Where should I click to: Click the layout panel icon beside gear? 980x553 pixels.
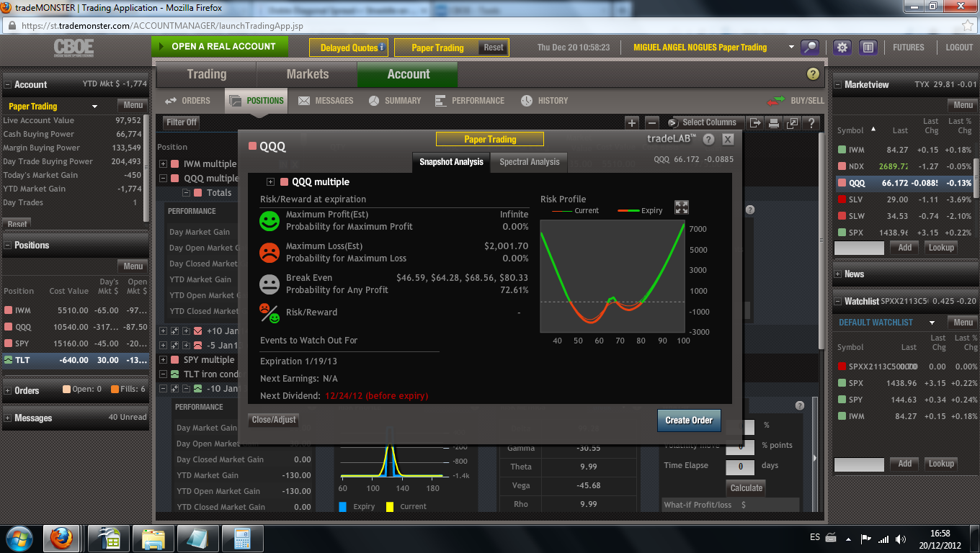point(868,48)
